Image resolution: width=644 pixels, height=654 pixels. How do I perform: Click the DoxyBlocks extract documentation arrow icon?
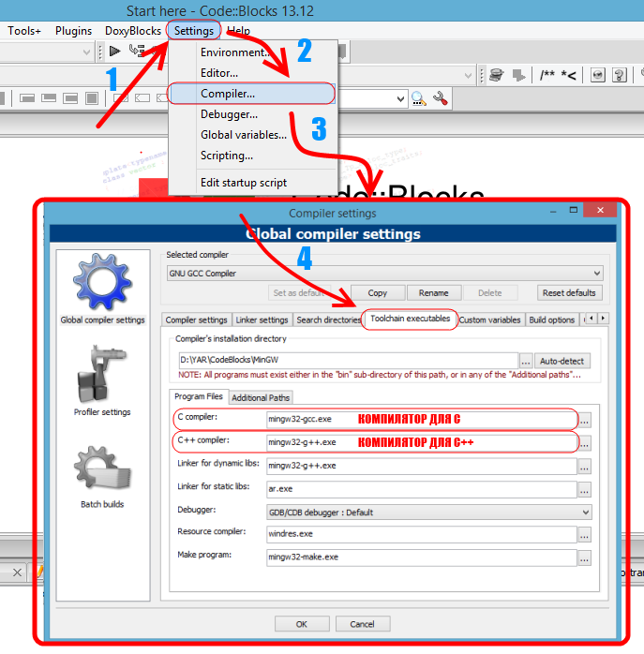tap(518, 75)
